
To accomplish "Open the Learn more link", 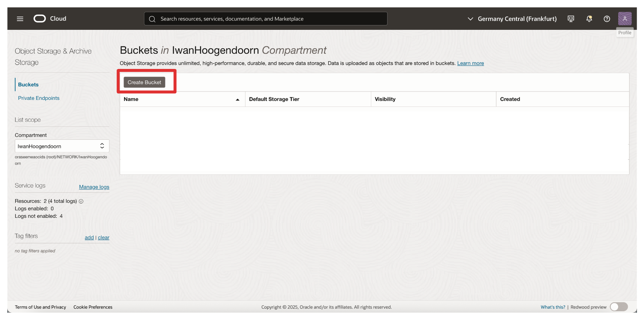I will pyautogui.click(x=470, y=63).
